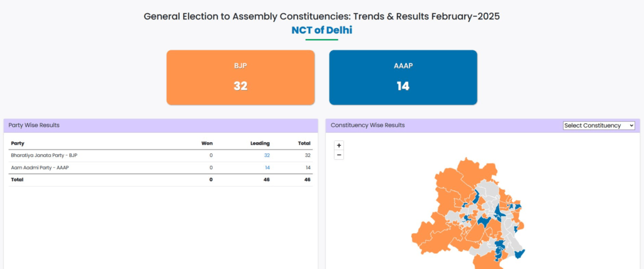
Task: Click the Party column header
Action: [17, 143]
